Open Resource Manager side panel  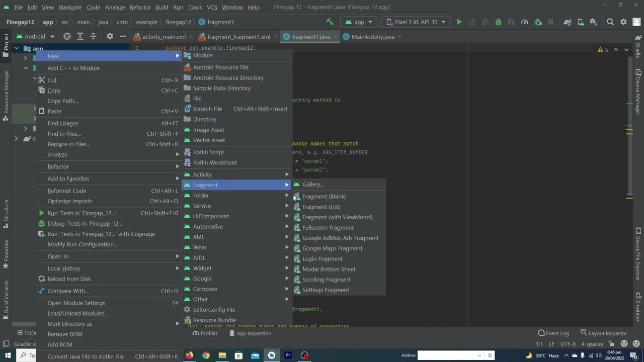point(6,96)
